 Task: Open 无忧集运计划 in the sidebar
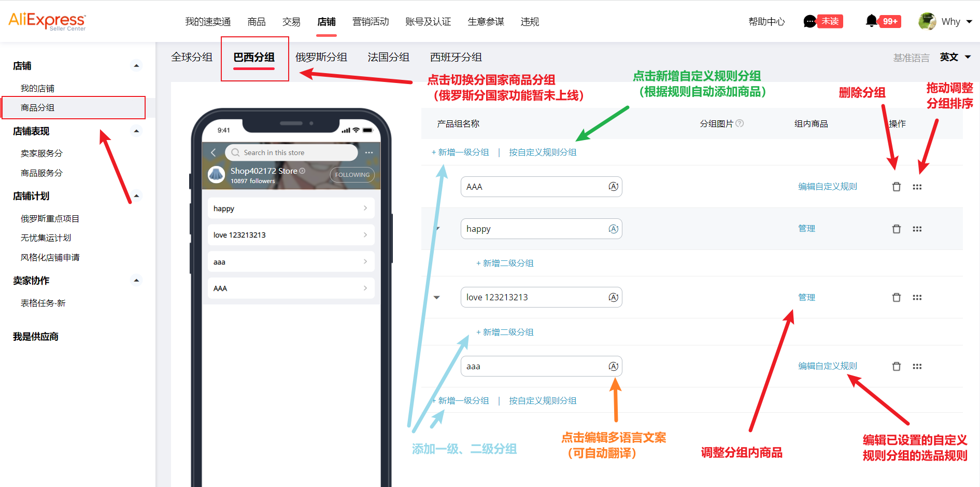pos(46,238)
